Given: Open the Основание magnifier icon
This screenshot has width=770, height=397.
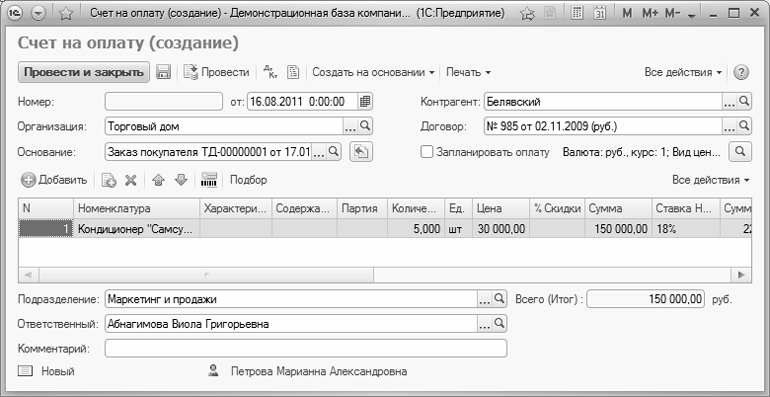Looking at the screenshot, I should 333,152.
